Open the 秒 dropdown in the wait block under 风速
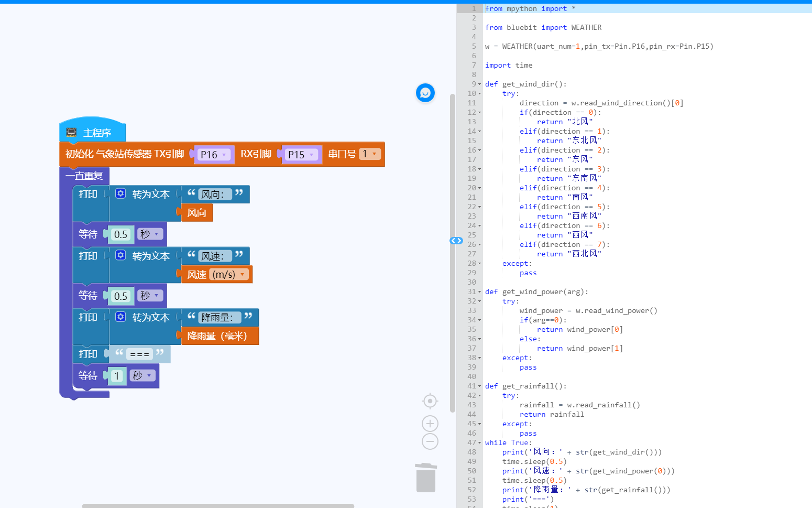Viewport: 812px width, 508px height. click(x=150, y=296)
